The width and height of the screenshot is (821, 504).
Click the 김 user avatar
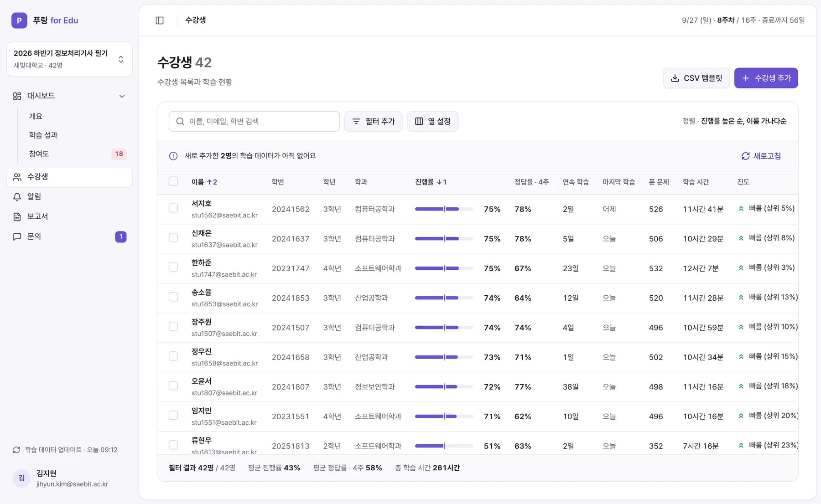pos(21,478)
